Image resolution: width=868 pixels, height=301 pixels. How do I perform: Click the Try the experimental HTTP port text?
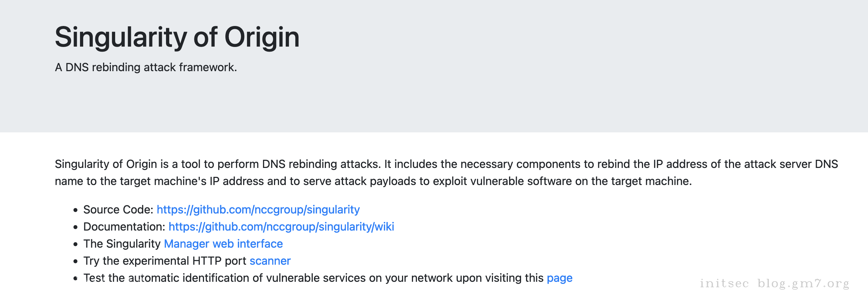tap(165, 261)
